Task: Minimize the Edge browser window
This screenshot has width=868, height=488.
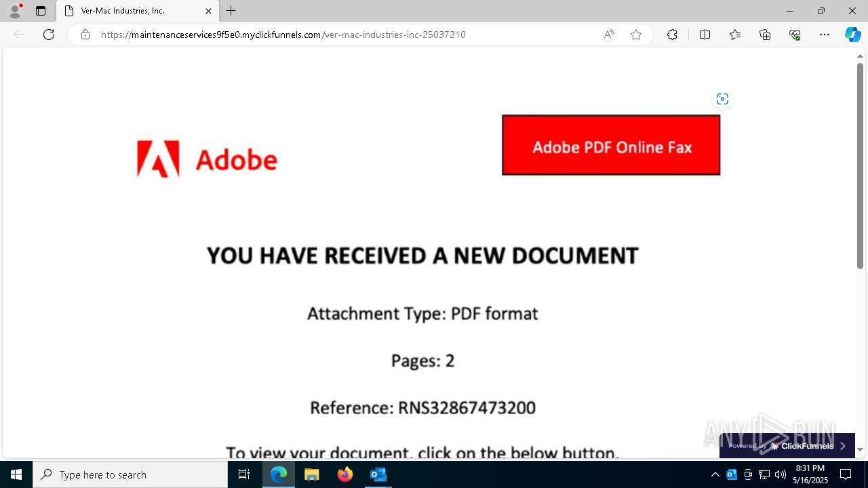Action: coord(789,11)
